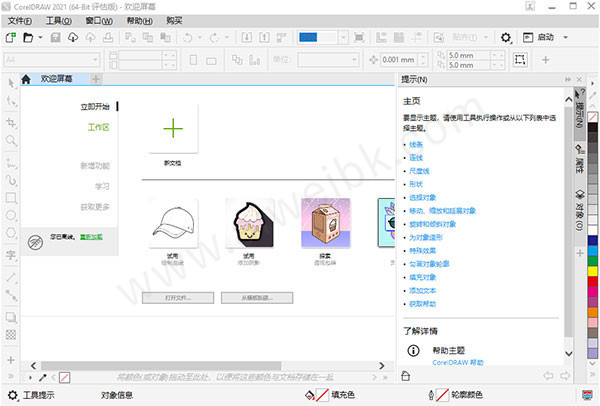Select the Polygon tool in toolbox
Screen dimensions: 600x406
pyautogui.click(x=11, y=232)
